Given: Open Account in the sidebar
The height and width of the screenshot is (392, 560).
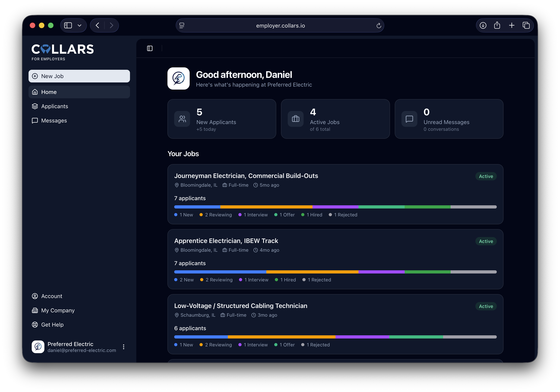Looking at the screenshot, I should (79, 296).
